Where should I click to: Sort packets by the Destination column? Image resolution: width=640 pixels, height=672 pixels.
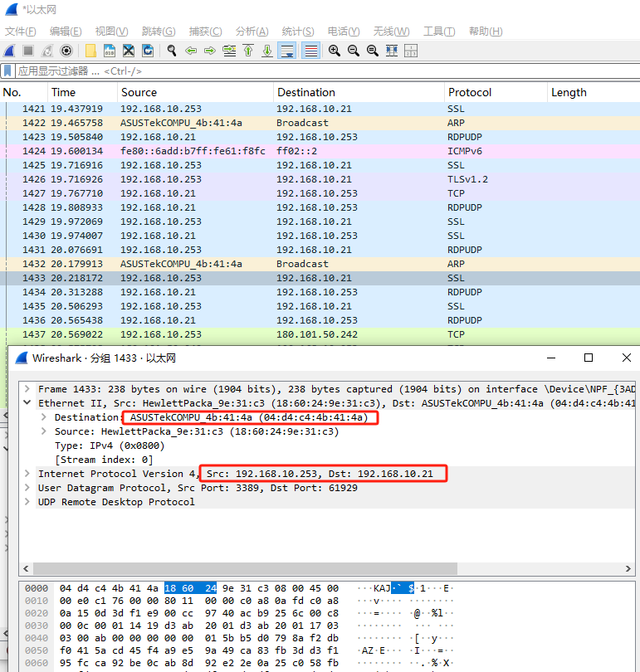pyautogui.click(x=359, y=93)
